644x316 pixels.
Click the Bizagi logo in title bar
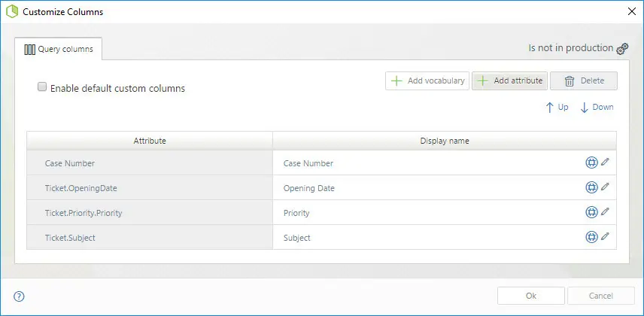pyautogui.click(x=12, y=11)
